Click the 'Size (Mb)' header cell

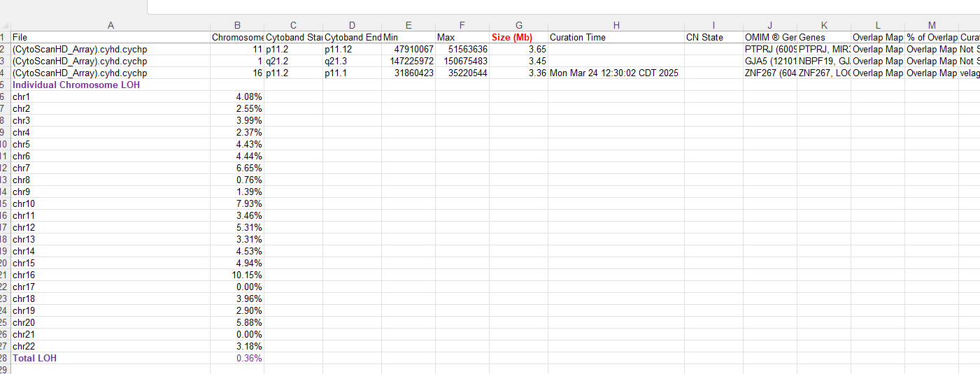(518, 37)
